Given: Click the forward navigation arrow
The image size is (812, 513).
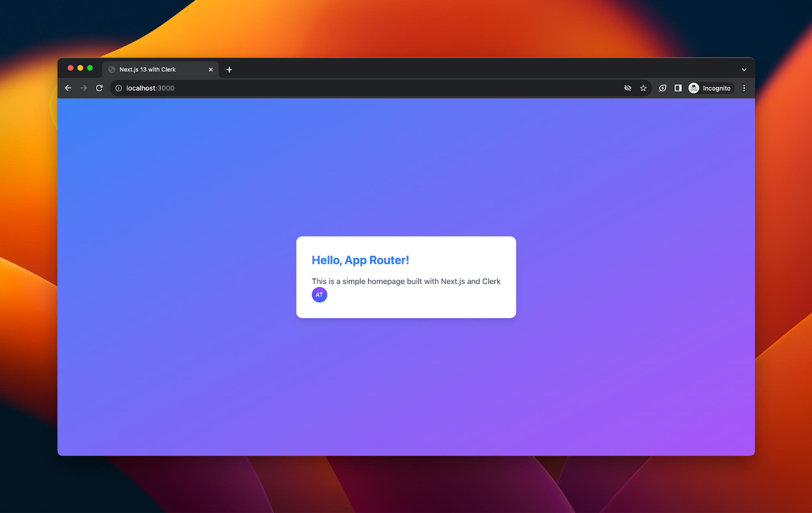Looking at the screenshot, I should coord(84,88).
